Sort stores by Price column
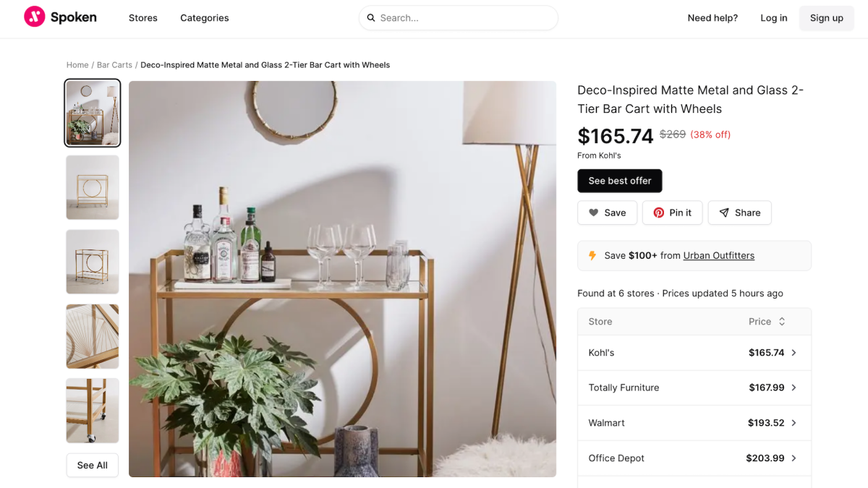This screenshot has width=868, height=488. pos(767,322)
